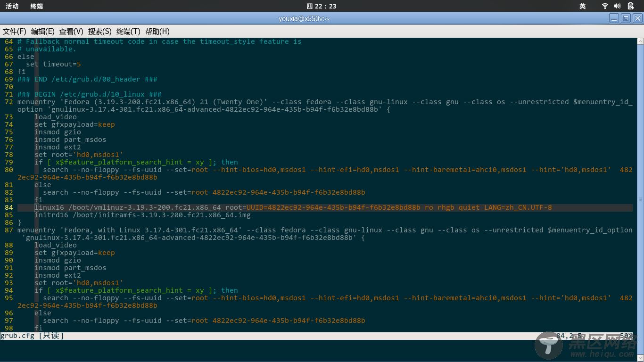Open the 查看(V) menu
The height and width of the screenshot is (362, 644).
pyautogui.click(x=71, y=32)
